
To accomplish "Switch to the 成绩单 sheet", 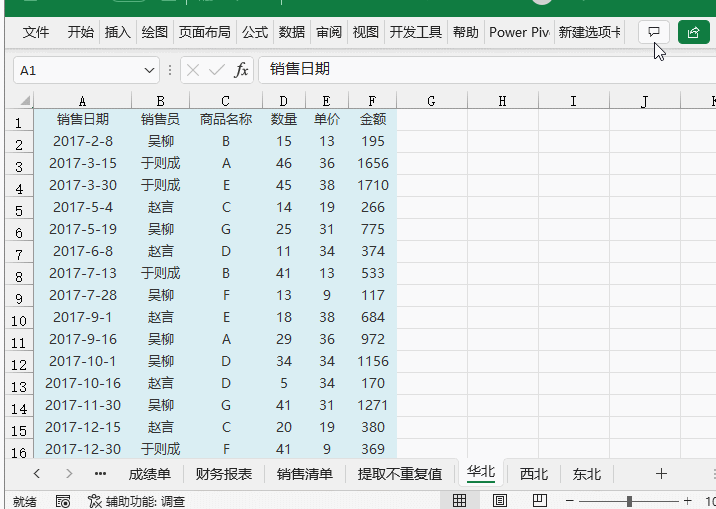I will coord(149,474).
